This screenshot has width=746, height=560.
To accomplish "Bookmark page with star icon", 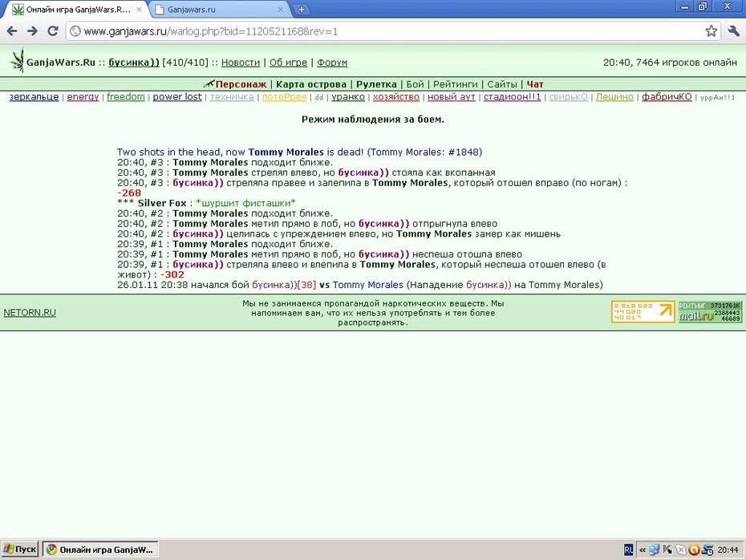I will pos(711,31).
